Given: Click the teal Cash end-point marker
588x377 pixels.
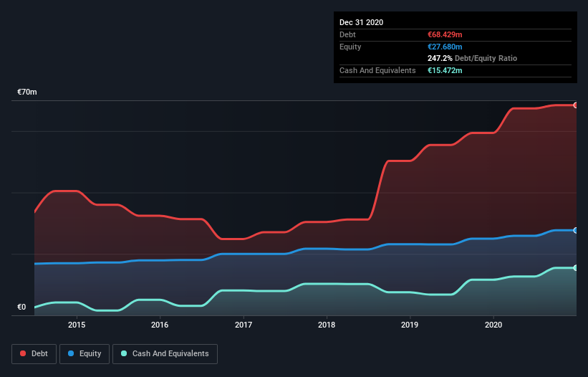Looking at the screenshot, I should click(x=576, y=268).
